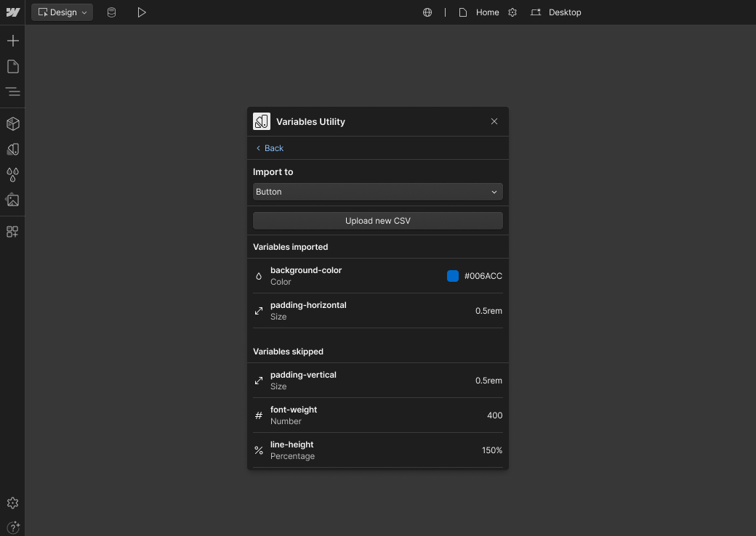Click the Webflow logo icon
The image size is (756, 536).
pos(13,12)
